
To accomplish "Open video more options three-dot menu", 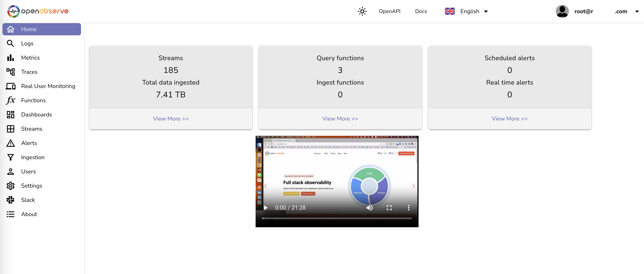I will tap(409, 208).
